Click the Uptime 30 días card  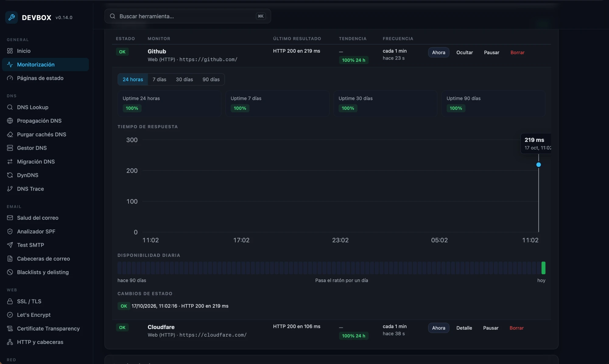tap(385, 103)
